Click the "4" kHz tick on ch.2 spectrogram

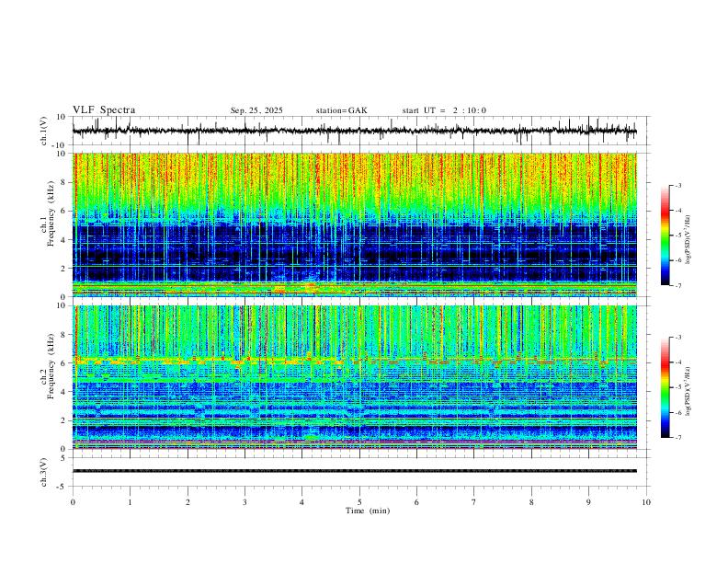[x=64, y=392]
